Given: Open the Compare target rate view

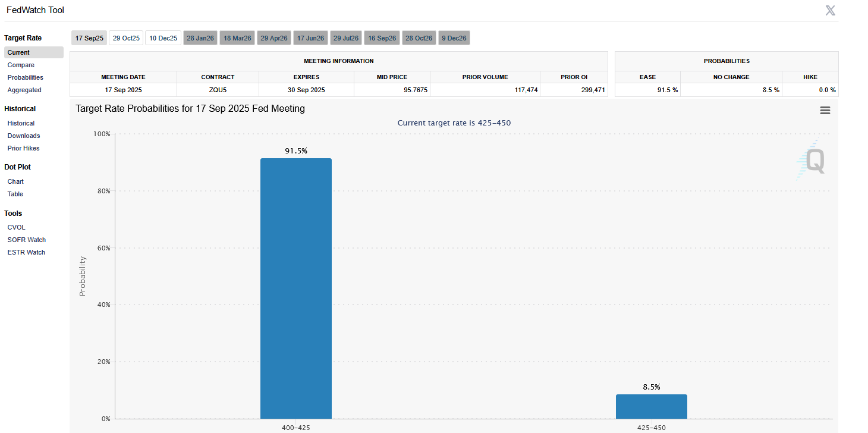Looking at the screenshot, I should 21,65.
